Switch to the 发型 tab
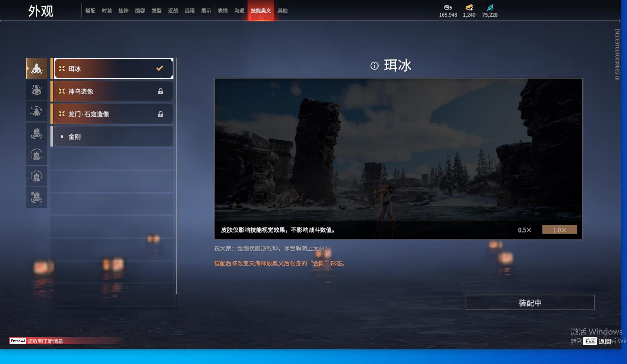Image resolution: width=627 pixels, height=364 pixels. pos(156,11)
